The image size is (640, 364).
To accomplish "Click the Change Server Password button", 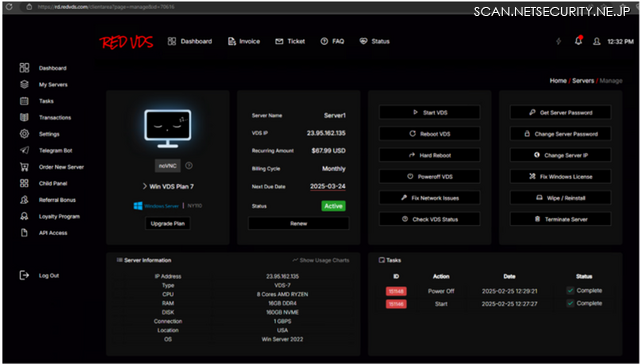I will pos(560,134).
